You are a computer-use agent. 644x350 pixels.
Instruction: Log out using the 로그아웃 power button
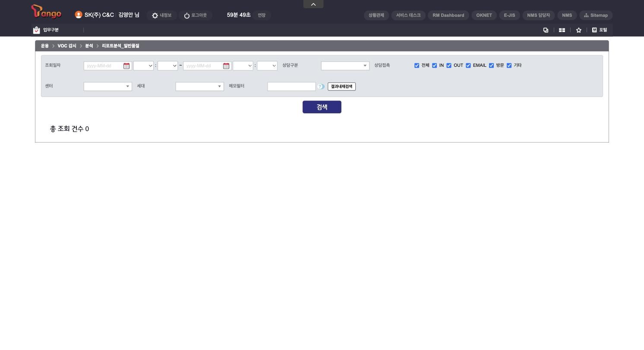(195, 15)
